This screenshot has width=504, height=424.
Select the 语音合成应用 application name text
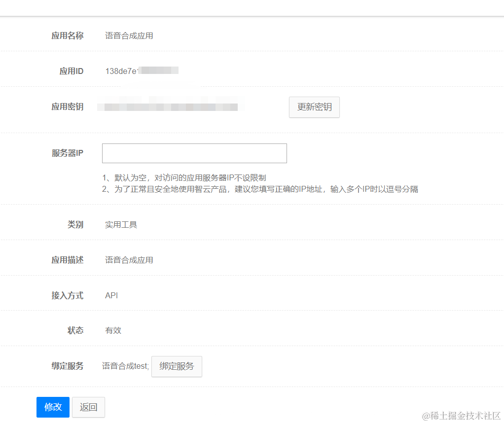tap(129, 35)
